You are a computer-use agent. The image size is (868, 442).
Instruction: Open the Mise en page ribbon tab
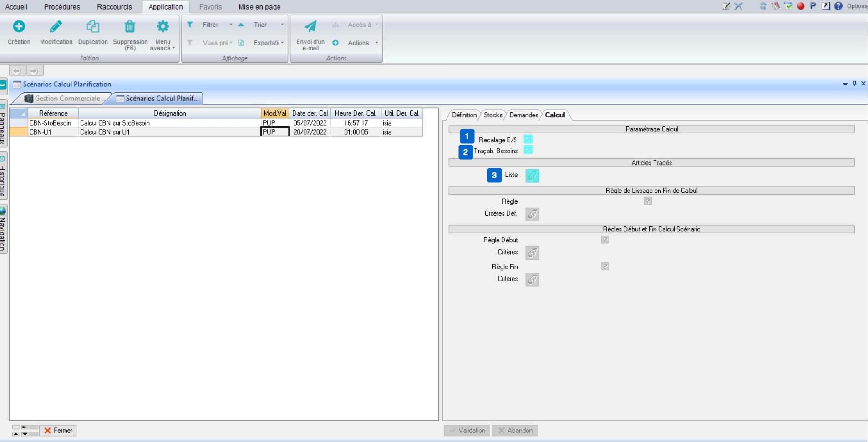[x=259, y=7]
